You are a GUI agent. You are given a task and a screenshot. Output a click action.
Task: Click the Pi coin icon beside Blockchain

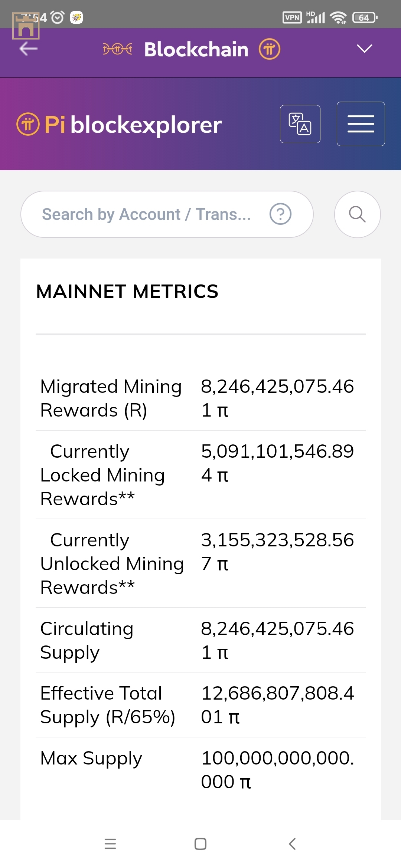click(270, 49)
